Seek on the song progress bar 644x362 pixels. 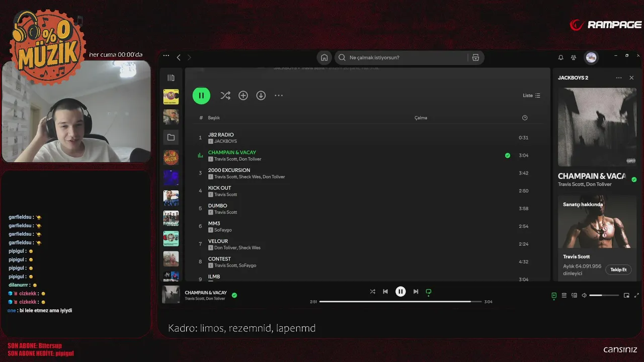(x=400, y=302)
